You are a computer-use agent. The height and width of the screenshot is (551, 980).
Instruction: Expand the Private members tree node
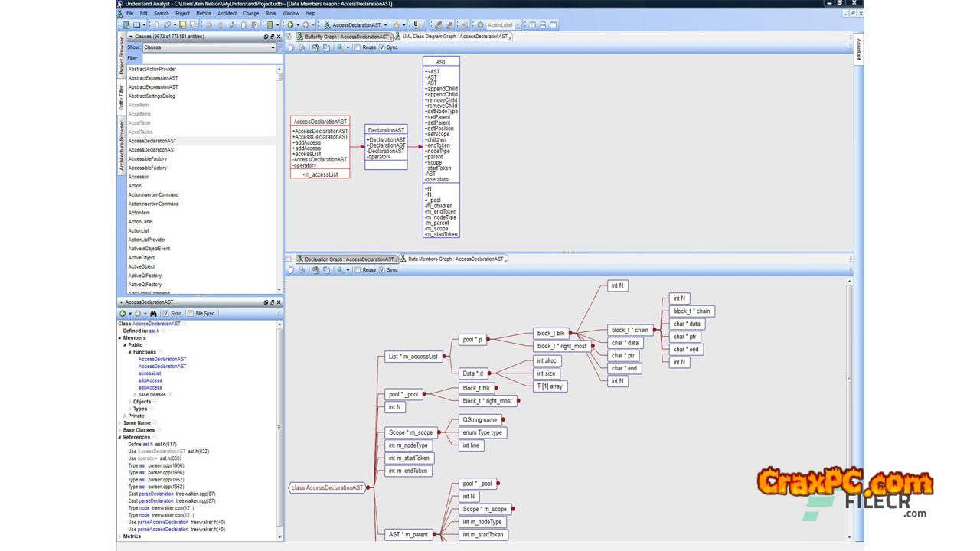coord(124,416)
